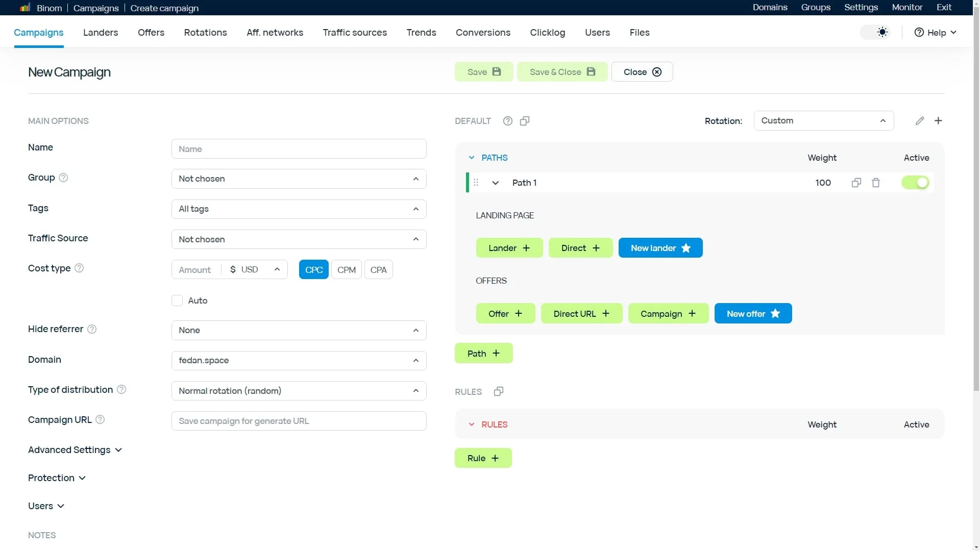Open the Rotation Custom dropdown

824,121
